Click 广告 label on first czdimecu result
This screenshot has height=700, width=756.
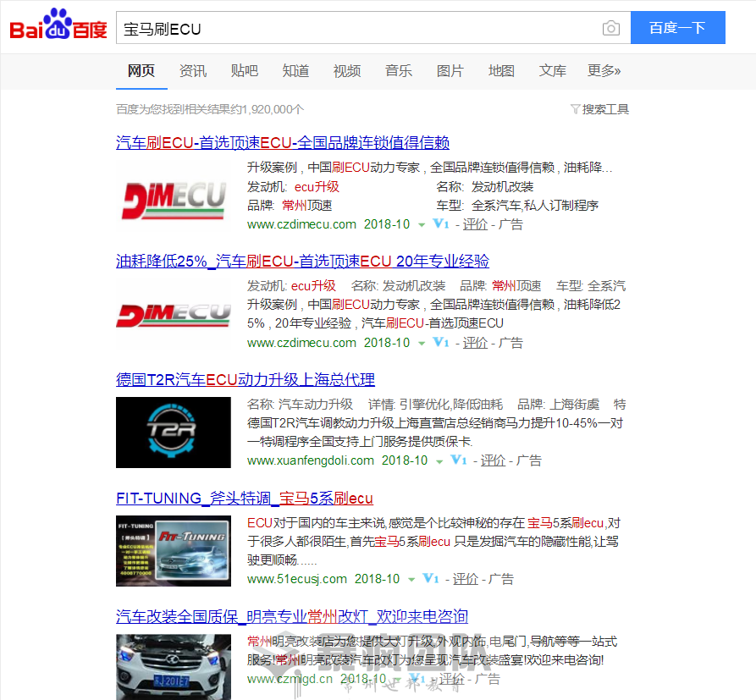tap(510, 224)
